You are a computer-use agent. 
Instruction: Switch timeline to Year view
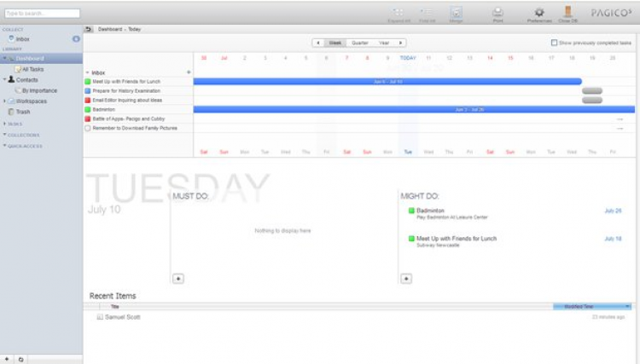click(x=384, y=43)
